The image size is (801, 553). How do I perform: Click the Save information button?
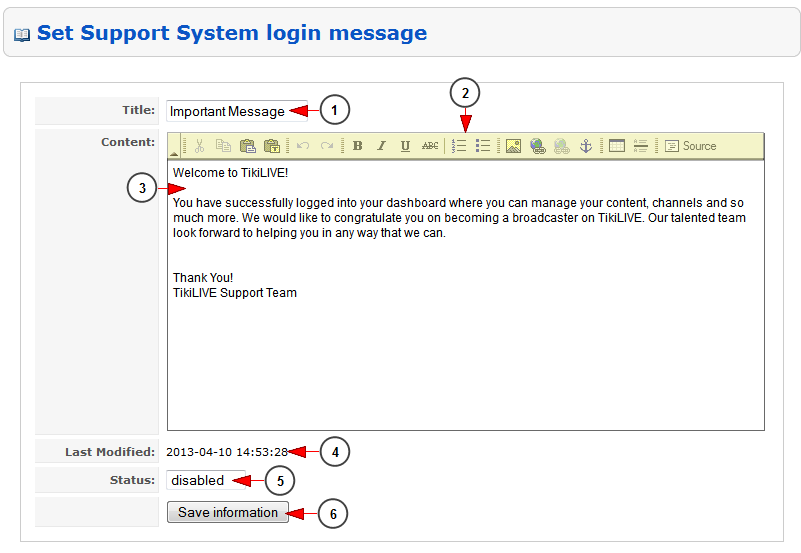pyautogui.click(x=228, y=513)
